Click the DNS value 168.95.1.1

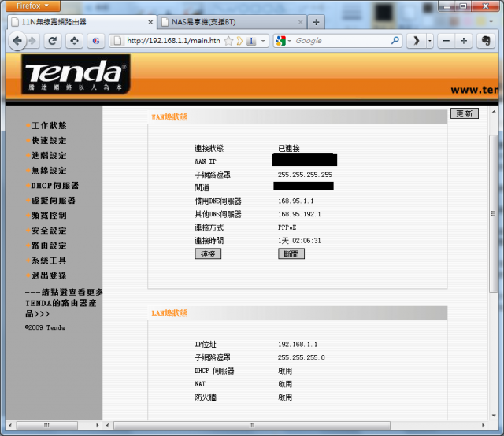point(296,201)
